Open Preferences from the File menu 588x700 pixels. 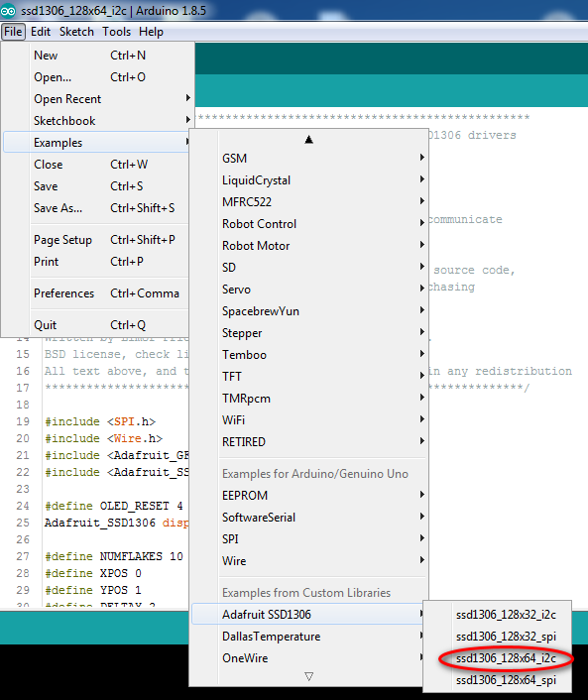[x=96, y=293]
